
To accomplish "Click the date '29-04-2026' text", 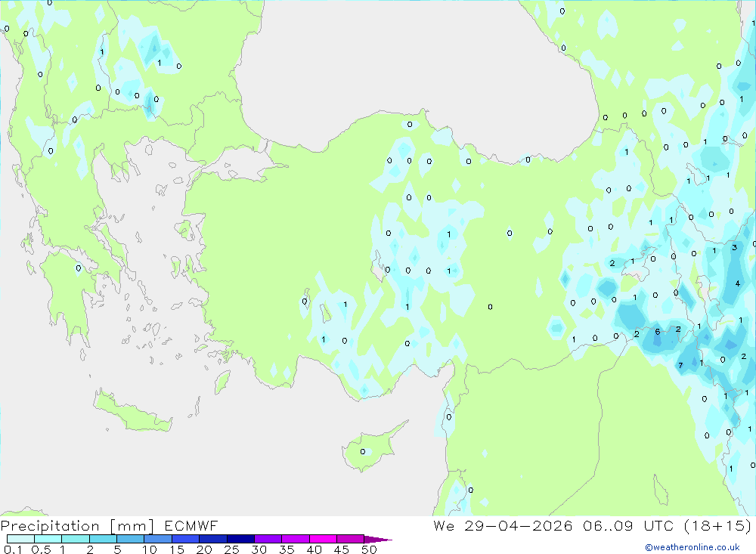I will (519, 525).
